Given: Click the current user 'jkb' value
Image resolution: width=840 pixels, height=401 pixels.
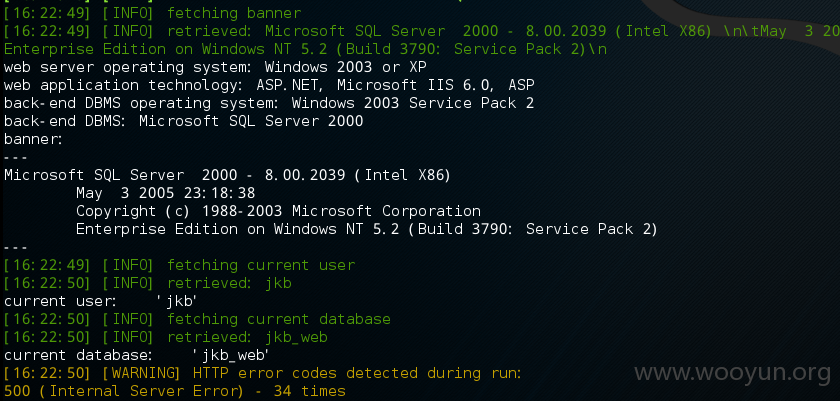Looking at the screenshot, I should tap(177, 301).
